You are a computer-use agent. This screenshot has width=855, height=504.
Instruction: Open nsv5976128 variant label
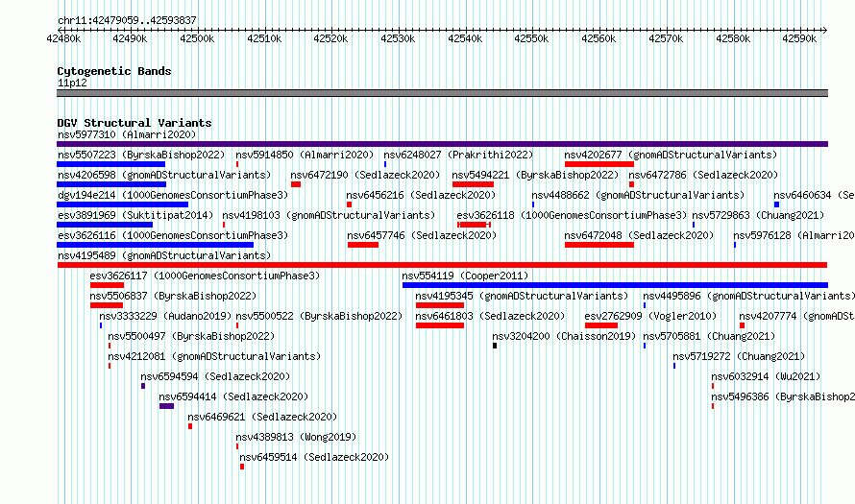[794, 235]
